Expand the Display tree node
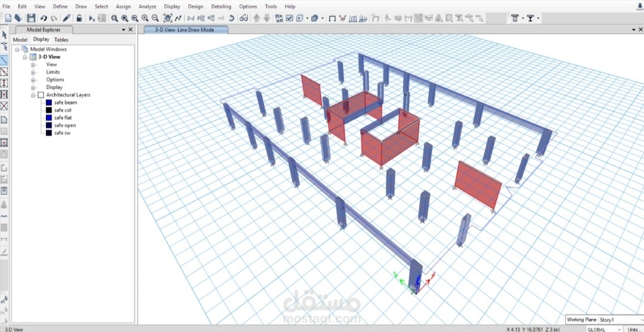Viewport: 644px width, 332px height. click(33, 88)
